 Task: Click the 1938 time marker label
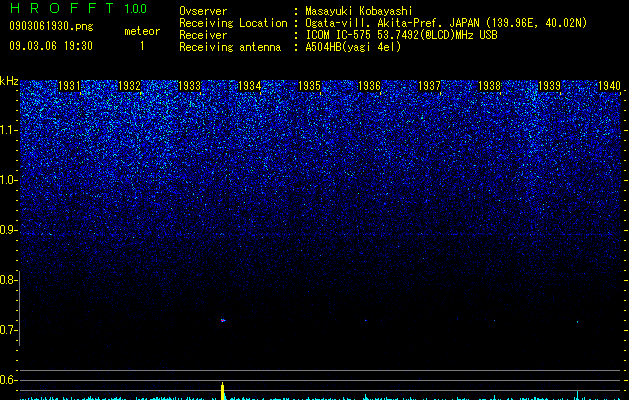pyautogui.click(x=490, y=86)
